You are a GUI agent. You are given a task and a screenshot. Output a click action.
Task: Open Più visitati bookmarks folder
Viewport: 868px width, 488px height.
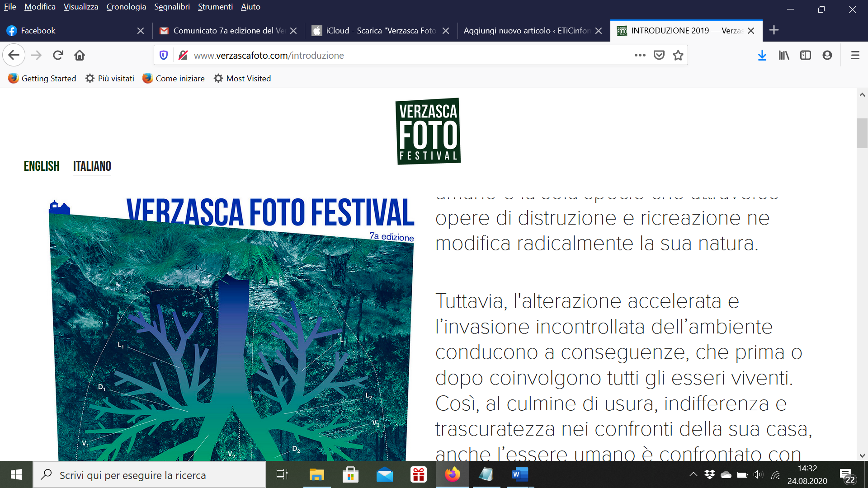coord(110,78)
